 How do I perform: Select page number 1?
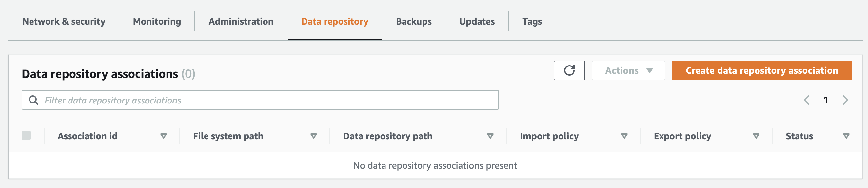[826, 100]
